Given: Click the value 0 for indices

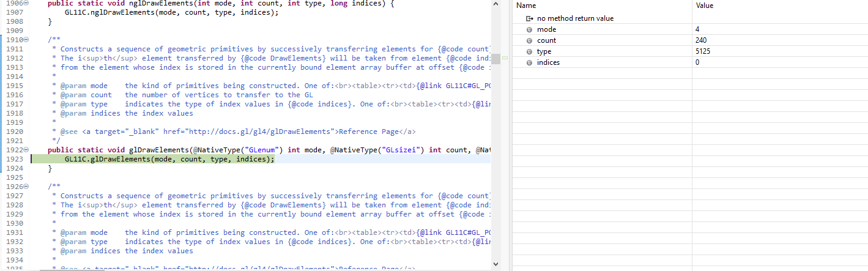Looking at the screenshot, I should [x=697, y=62].
